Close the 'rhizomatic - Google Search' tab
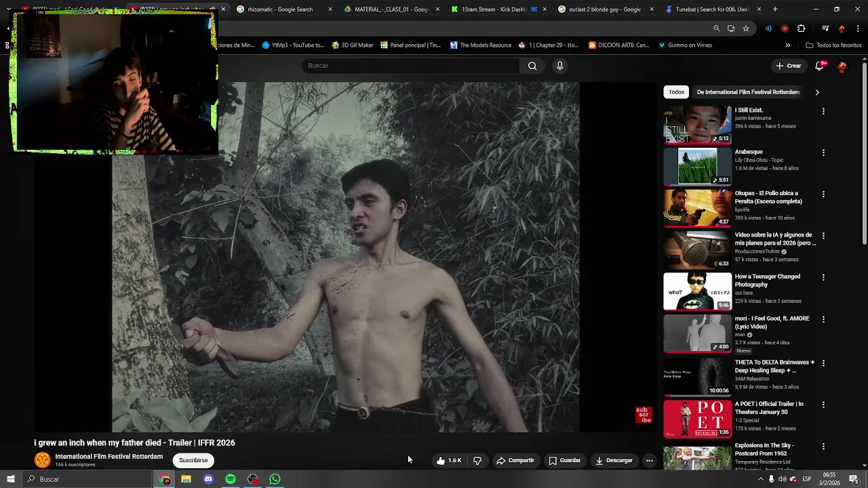This screenshot has width=868, height=488. 330,9
